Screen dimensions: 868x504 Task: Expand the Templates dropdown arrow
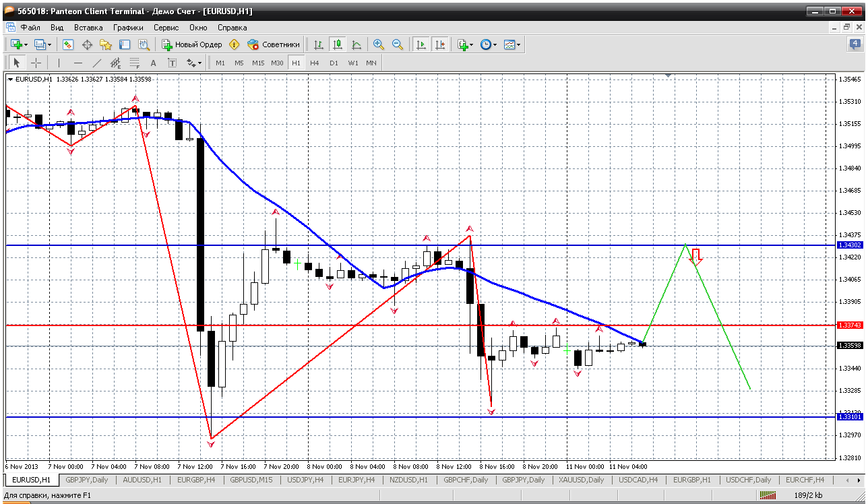(x=518, y=44)
